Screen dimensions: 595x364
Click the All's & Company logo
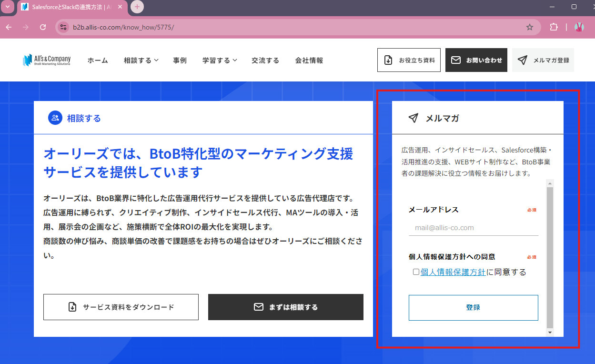coord(47,60)
